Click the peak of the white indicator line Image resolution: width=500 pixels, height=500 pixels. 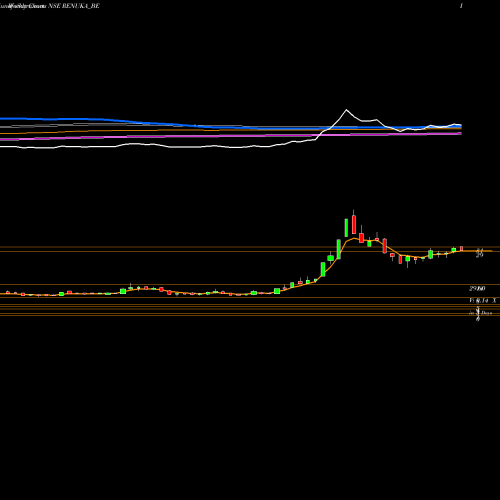(x=346, y=110)
